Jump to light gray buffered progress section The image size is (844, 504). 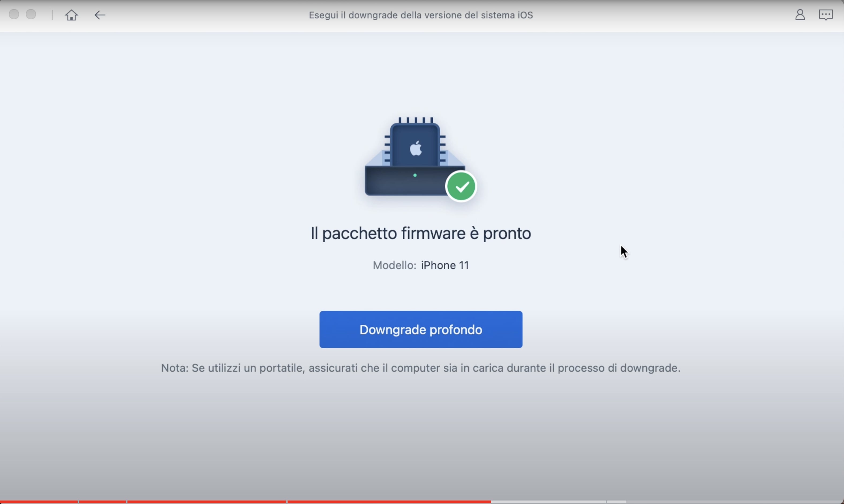point(547,502)
